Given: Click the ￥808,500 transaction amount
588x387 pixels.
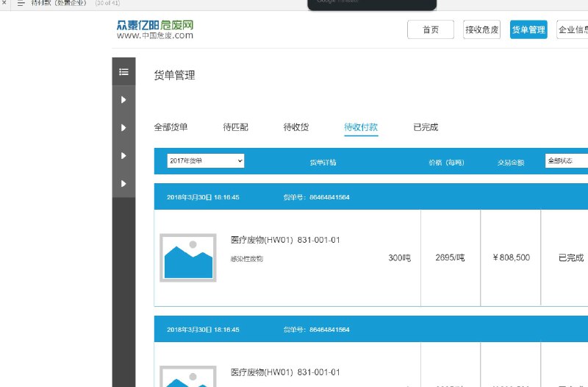Looking at the screenshot, I should [x=511, y=258].
